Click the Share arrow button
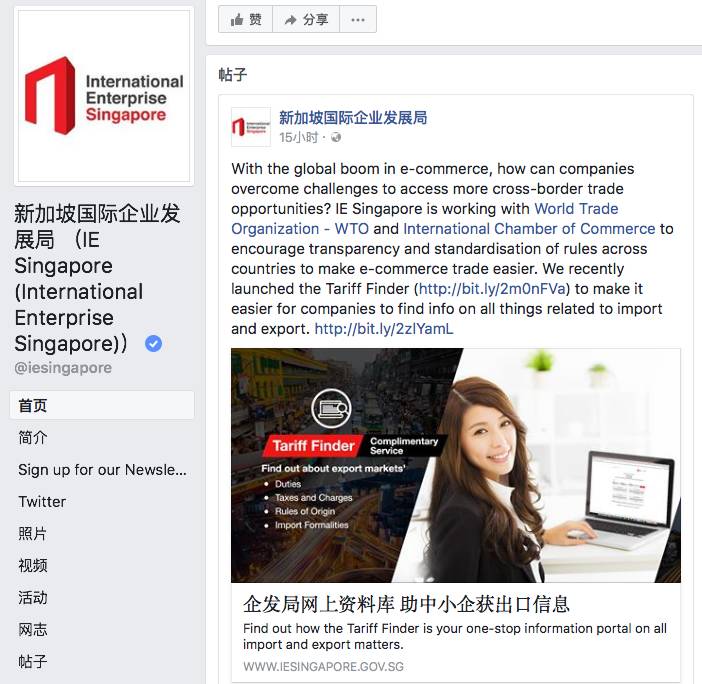This screenshot has height=684, width=702. pos(306,19)
